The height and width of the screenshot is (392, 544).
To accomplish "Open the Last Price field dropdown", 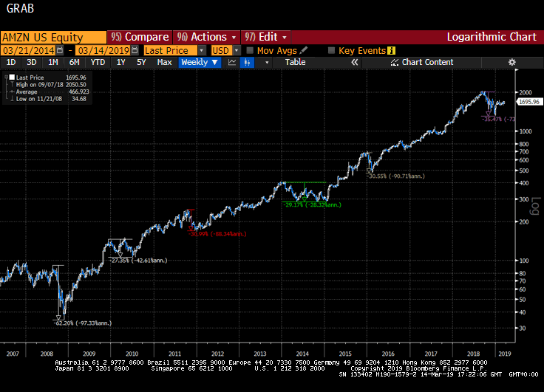I will click(x=202, y=51).
